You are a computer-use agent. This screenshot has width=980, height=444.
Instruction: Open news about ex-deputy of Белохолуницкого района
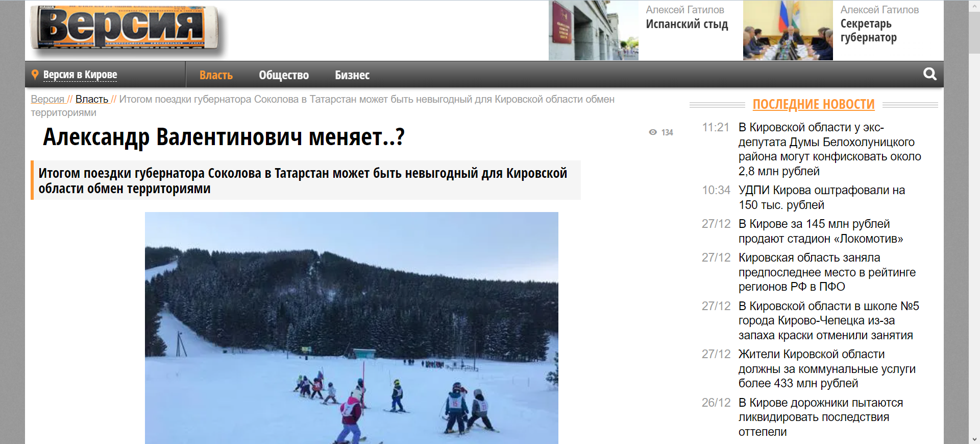point(829,149)
